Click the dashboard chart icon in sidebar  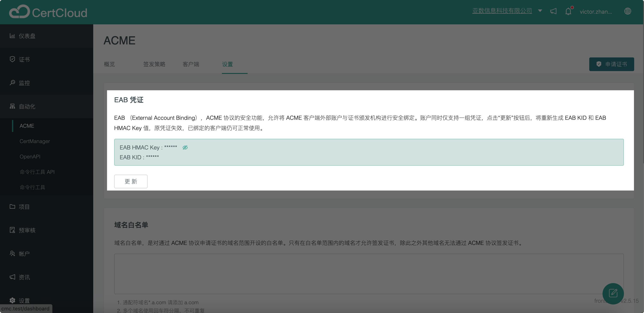coord(12,36)
